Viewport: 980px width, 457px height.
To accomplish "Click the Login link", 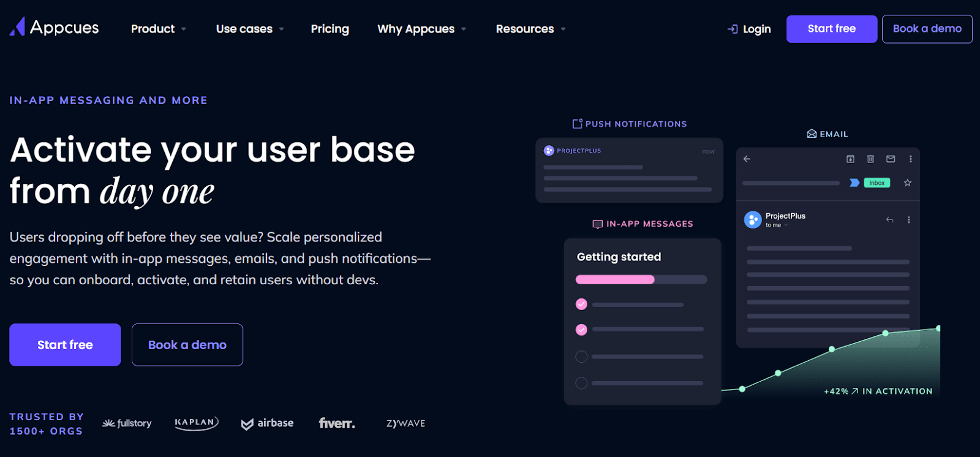I will click(x=749, y=29).
